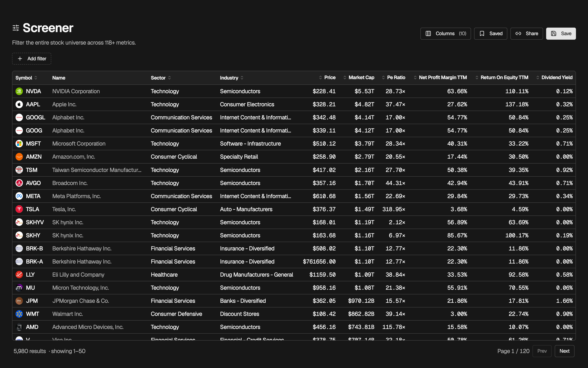Click the Save button
This screenshot has height=368, width=588.
[x=561, y=34]
